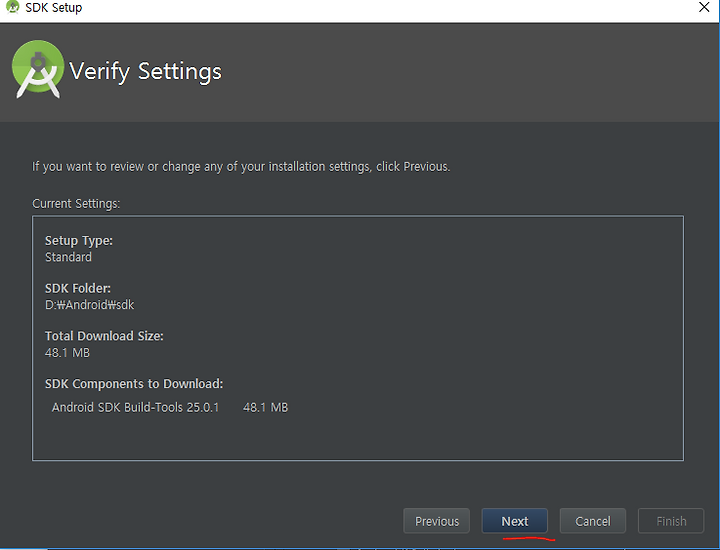Click 'SDK Components to Download:' label
This screenshot has height=550, width=720.
[x=134, y=384]
